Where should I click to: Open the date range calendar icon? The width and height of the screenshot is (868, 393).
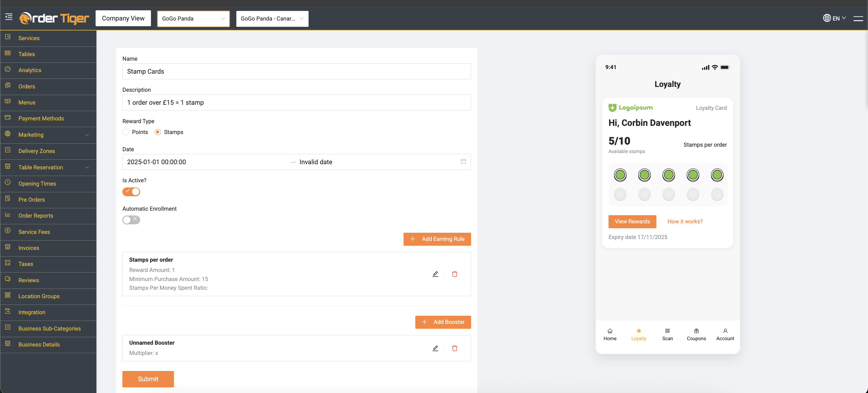click(x=463, y=161)
